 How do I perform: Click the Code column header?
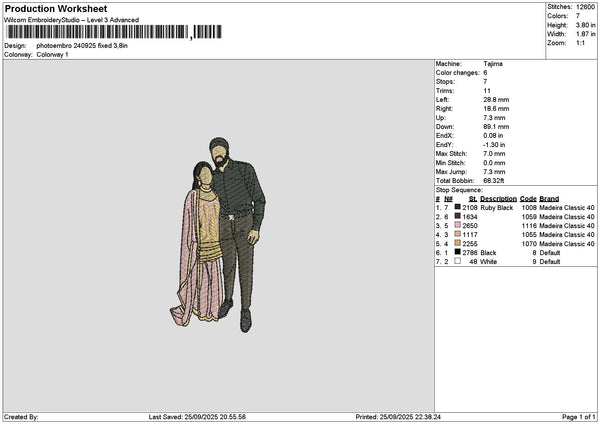click(x=528, y=199)
